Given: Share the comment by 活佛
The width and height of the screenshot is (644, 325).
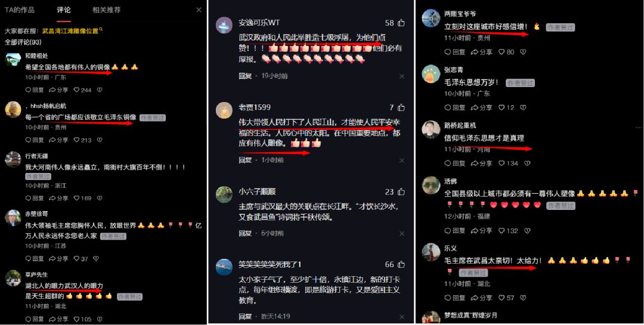Looking at the screenshot, I should point(481,231).
